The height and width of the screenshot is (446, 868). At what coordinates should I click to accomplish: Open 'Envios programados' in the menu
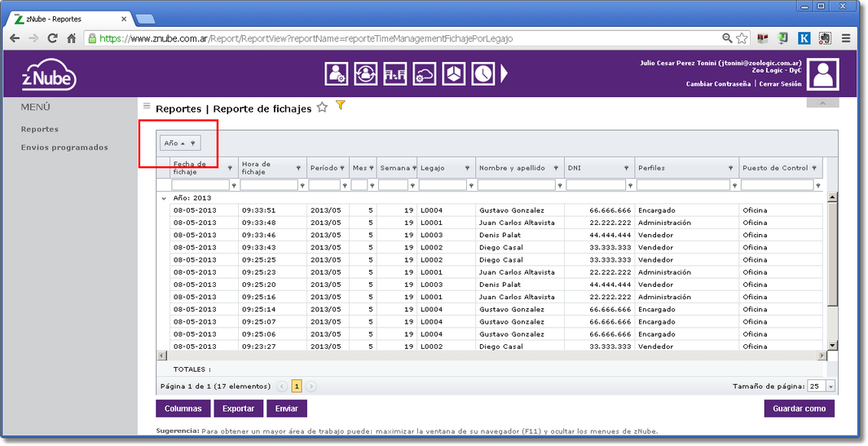64,148
